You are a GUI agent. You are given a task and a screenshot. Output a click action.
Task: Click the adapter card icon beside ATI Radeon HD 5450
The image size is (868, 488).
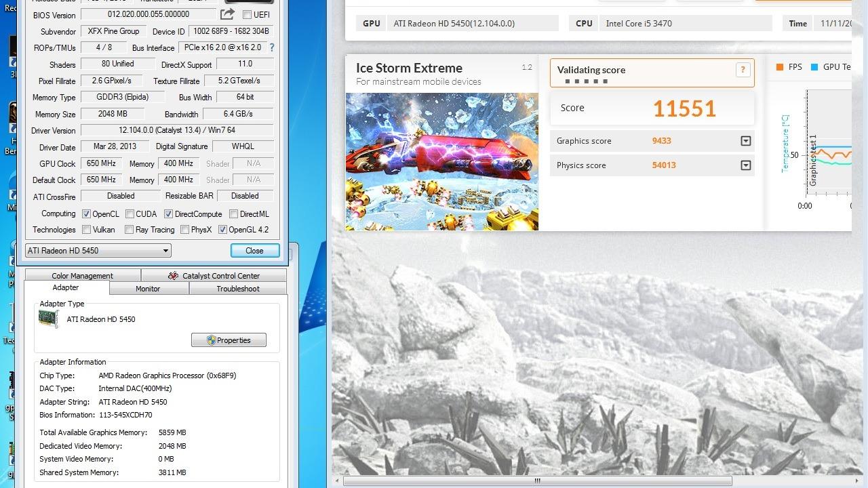click(x=49, y=319)
